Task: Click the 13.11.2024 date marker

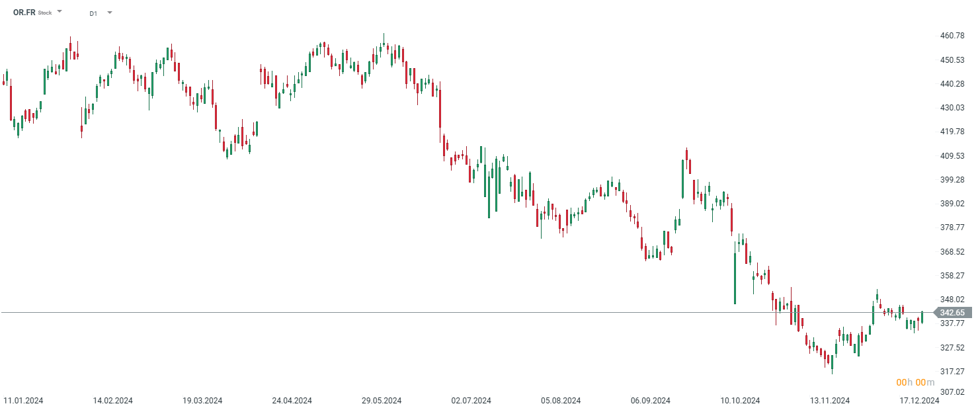Action: 829,401
